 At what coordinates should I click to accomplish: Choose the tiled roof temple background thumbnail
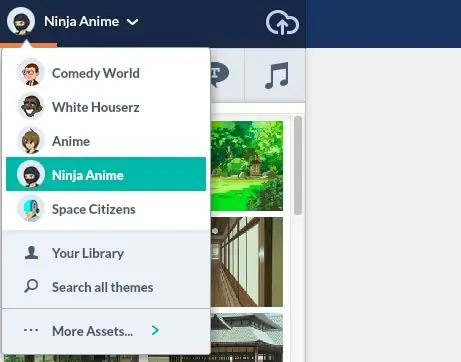tap(247, 337)
